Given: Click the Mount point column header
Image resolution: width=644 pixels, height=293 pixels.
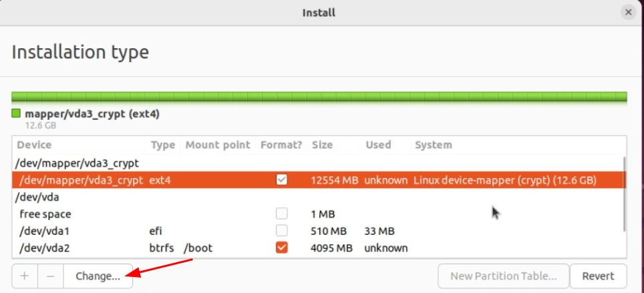Looking at the screenshot, I should tap(218, 145).
